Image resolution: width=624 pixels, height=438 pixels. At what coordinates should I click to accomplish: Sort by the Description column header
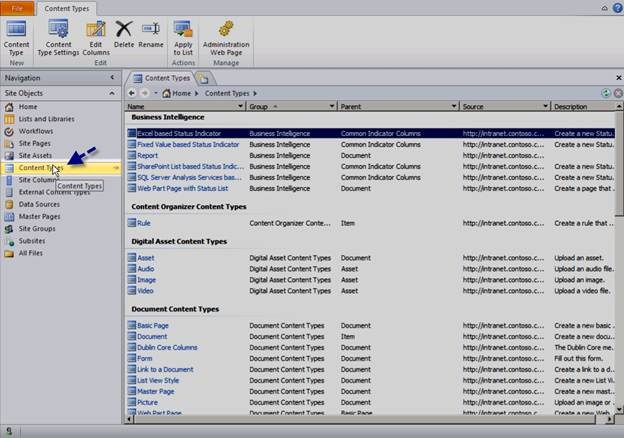click(571, 107)
